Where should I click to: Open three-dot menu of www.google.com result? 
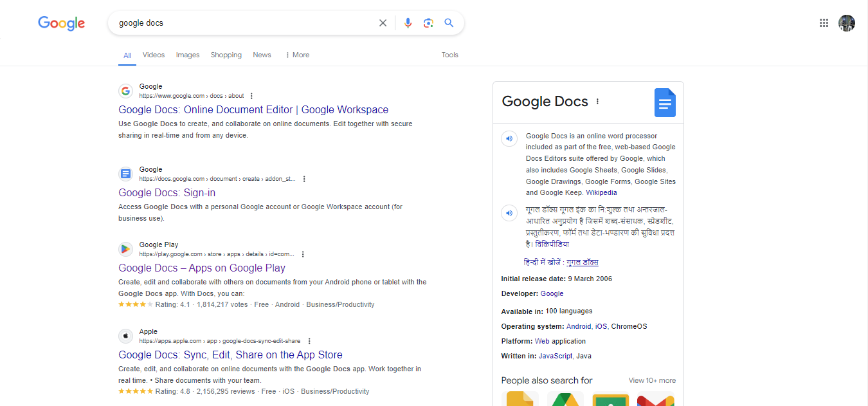251,96
